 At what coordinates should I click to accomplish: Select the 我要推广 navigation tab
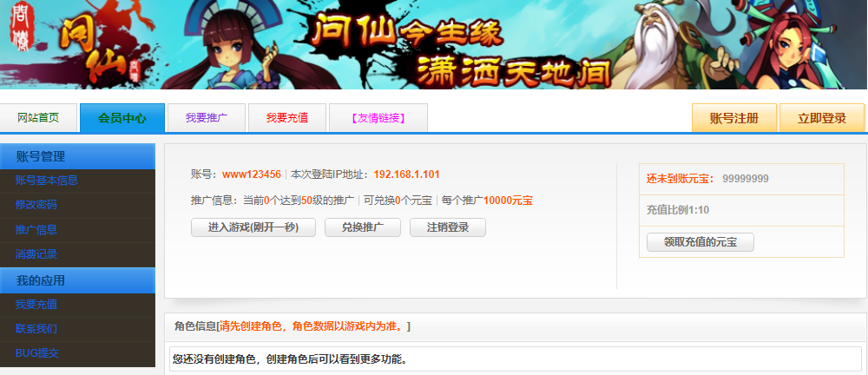[206, 118]
